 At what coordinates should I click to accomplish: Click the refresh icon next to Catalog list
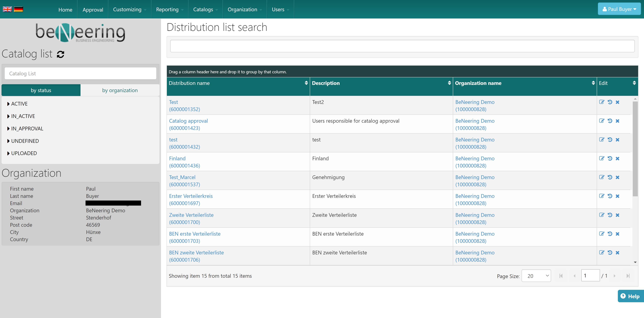[x=61, y=54]
